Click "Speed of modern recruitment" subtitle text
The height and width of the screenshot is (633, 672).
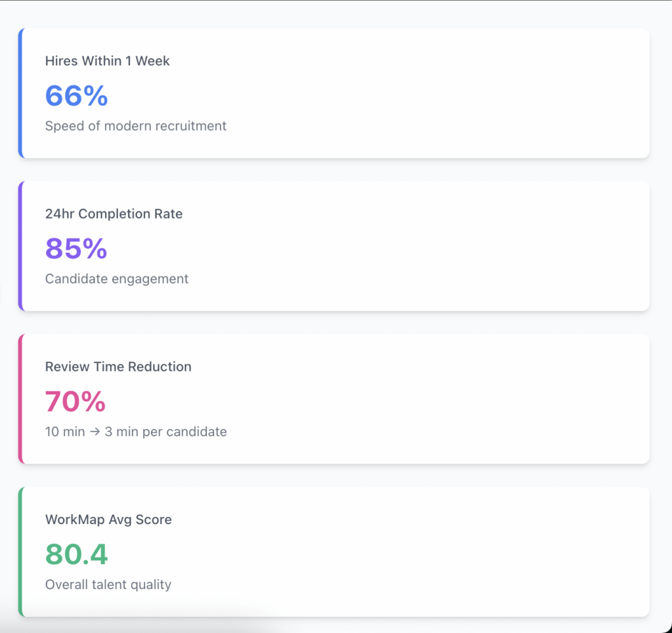pos(135,126)
